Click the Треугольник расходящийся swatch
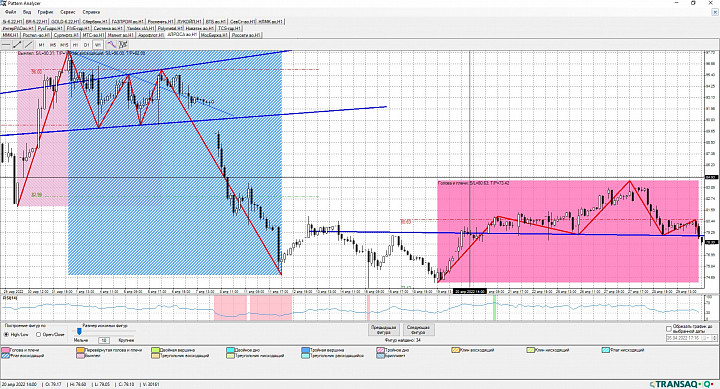Screen dimensions: 720x389 click(x=305, y=356)
